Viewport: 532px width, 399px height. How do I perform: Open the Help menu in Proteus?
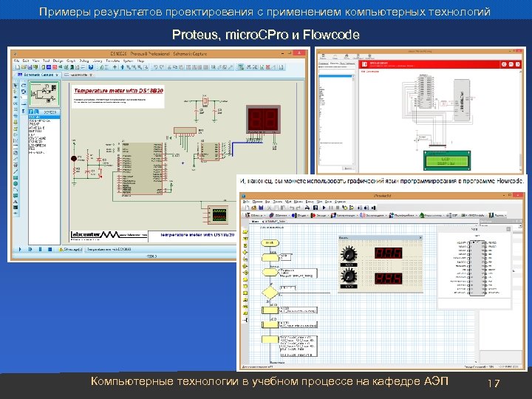tap(140, 61)
